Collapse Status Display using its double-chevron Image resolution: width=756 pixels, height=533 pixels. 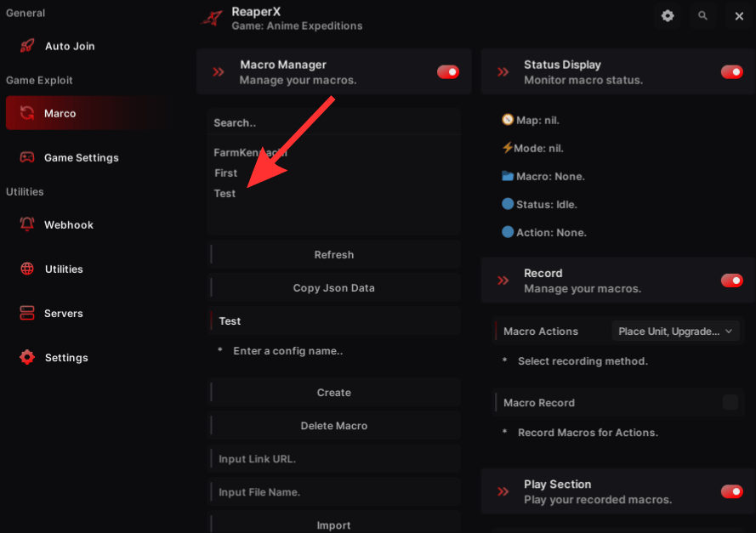(503, 72)
